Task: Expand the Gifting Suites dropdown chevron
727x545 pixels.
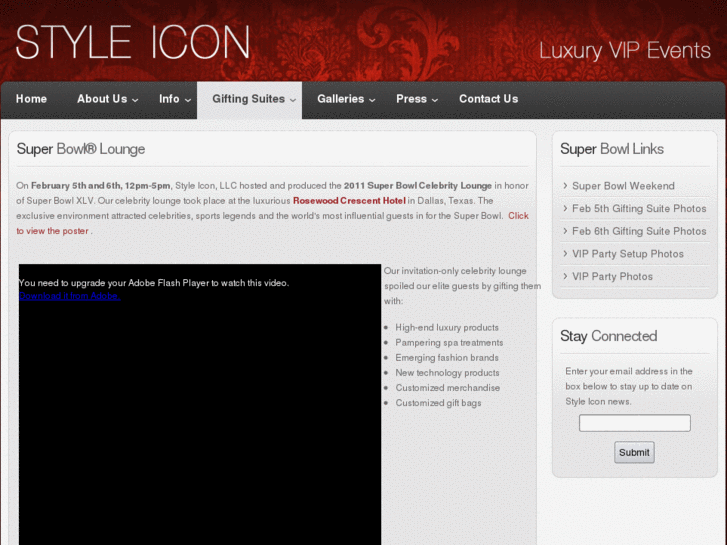Action: 293,100
